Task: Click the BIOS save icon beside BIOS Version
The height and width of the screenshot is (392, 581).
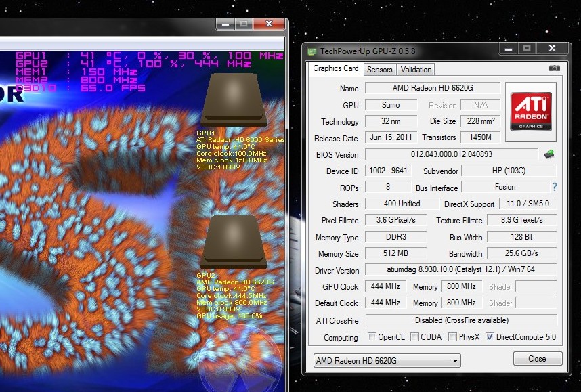Action: (x=549, y=154)
